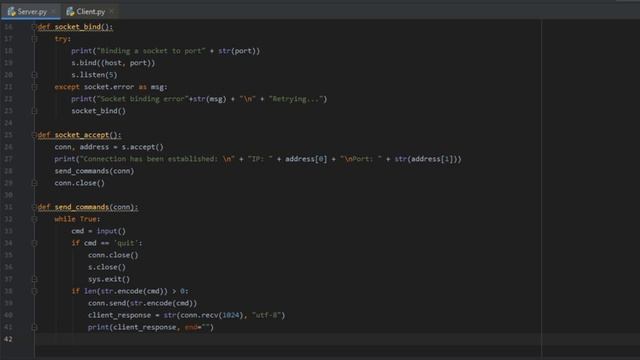Click line number 30 in the gutter

click(8, 195)
